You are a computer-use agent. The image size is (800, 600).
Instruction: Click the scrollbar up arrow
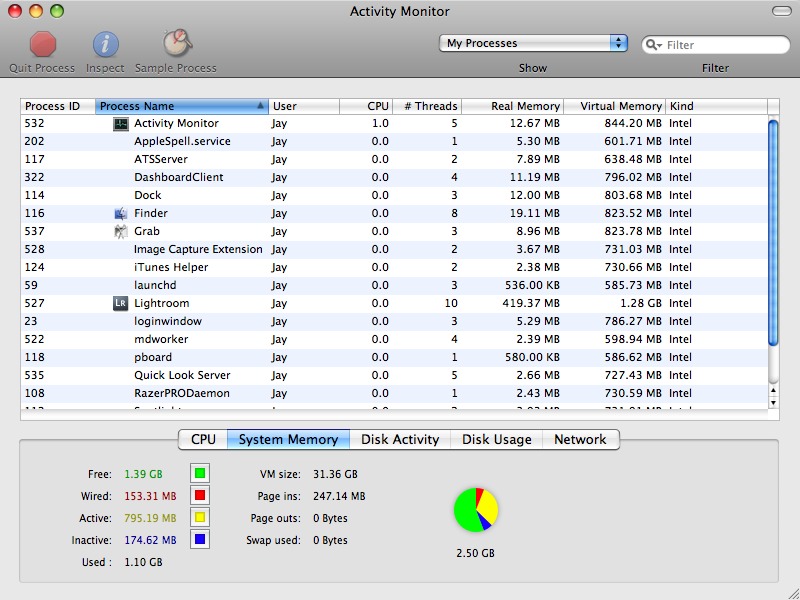click(x=773, y=391)
